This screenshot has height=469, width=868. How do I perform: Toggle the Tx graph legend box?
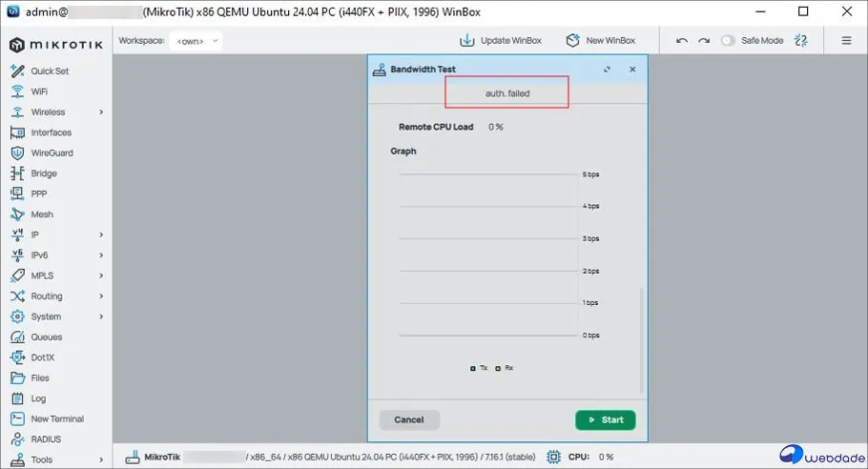[473, 368]
